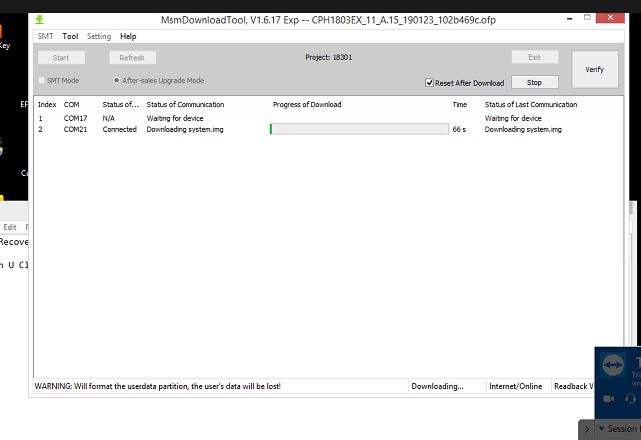
Task: Maximize the MsmDownloadTool window
Action: pyautogui.click(x=587, y=18)
